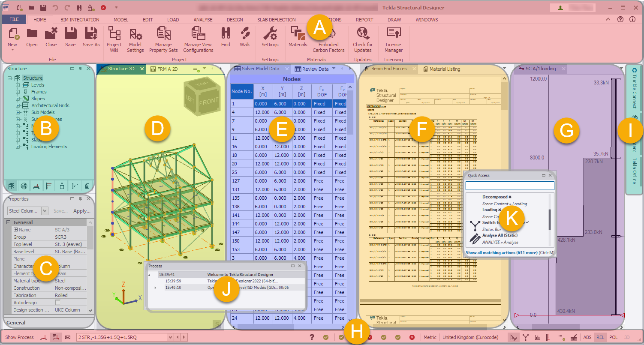
Task: Run Check for Updates
Action: pos(363,33)
